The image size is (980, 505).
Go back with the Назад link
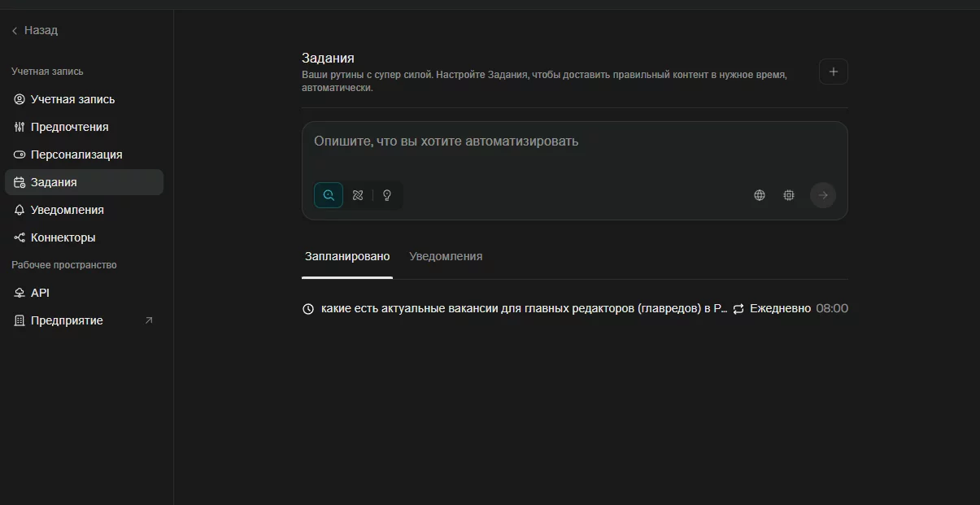click(35, 30)
